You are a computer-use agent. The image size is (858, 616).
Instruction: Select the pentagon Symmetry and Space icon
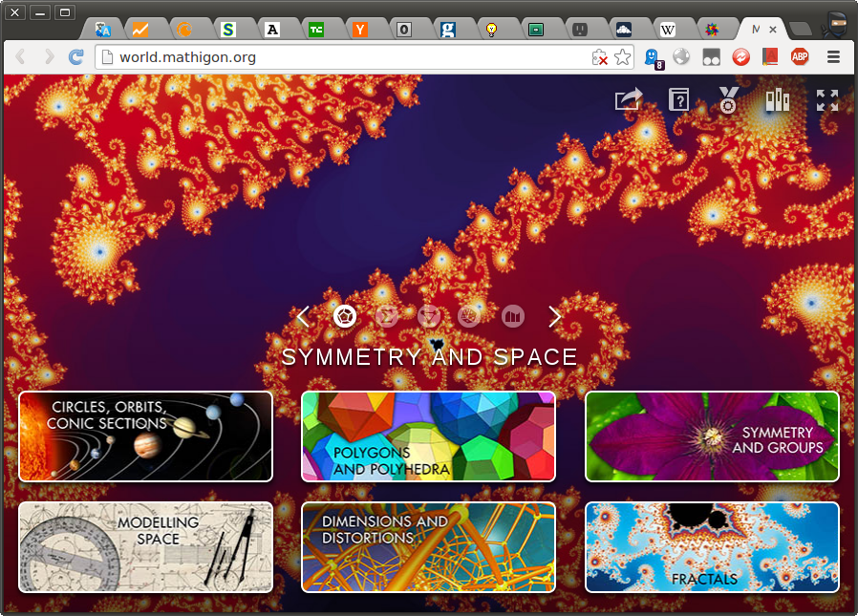click(345, 316)
